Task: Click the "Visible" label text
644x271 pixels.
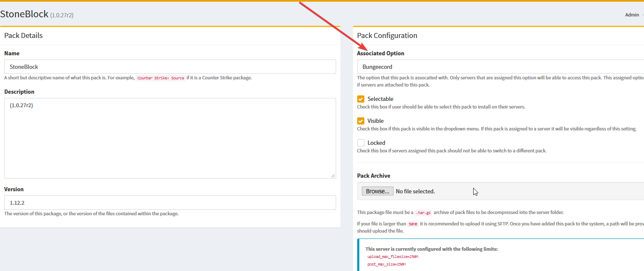Action: 375,121
